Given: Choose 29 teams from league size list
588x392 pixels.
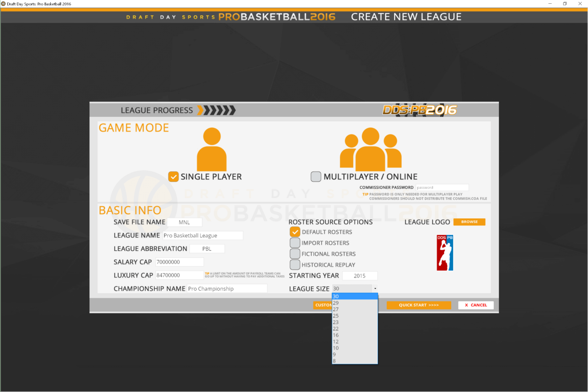Looking at the screenshot, I should click(355, 303).
